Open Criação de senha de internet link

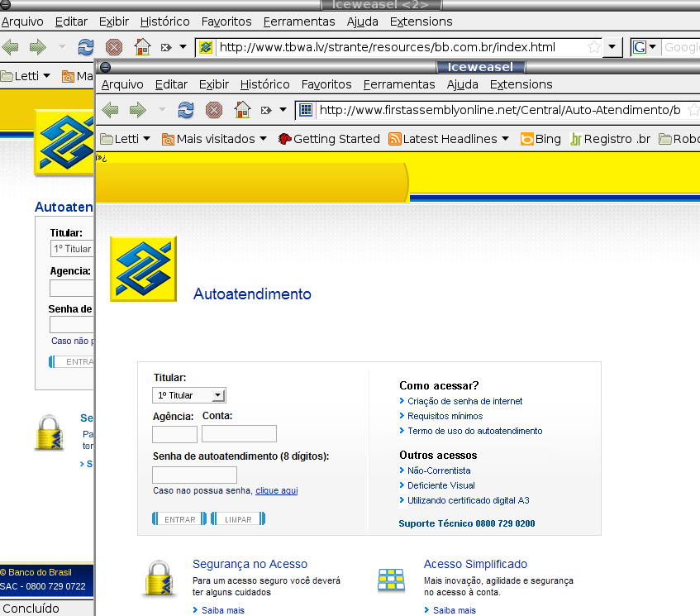(464, 401)
